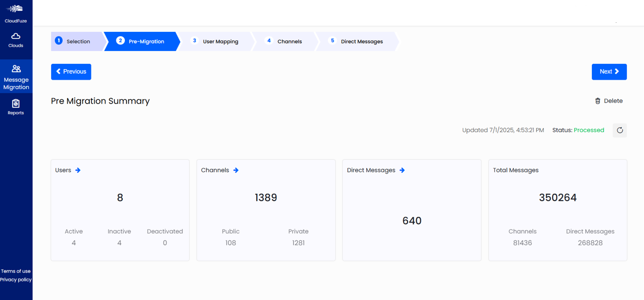Click the Inactive users label

[119, 232]
